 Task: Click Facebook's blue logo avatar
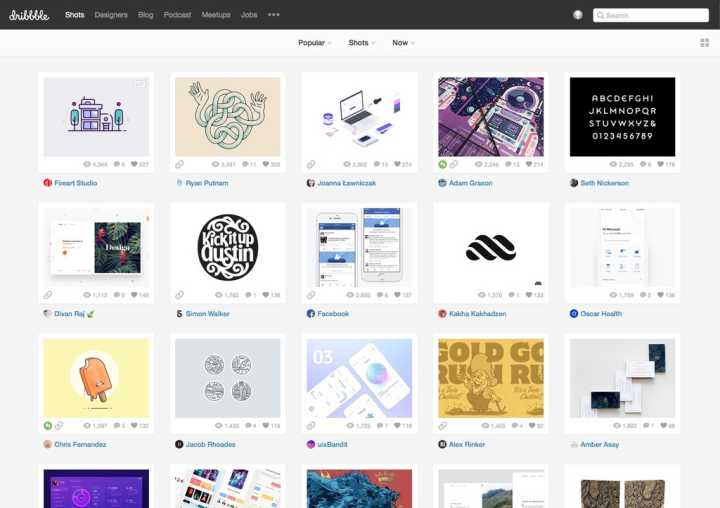point(310,314)
